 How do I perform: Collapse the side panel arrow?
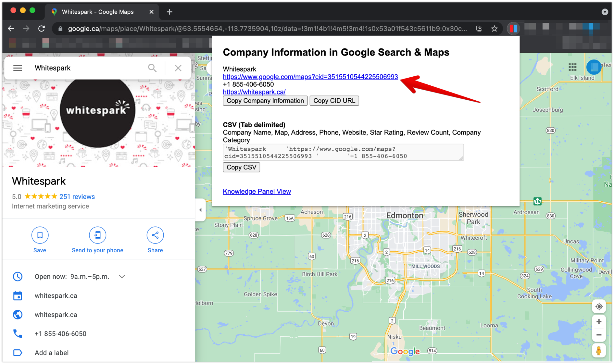coord(200,210)
